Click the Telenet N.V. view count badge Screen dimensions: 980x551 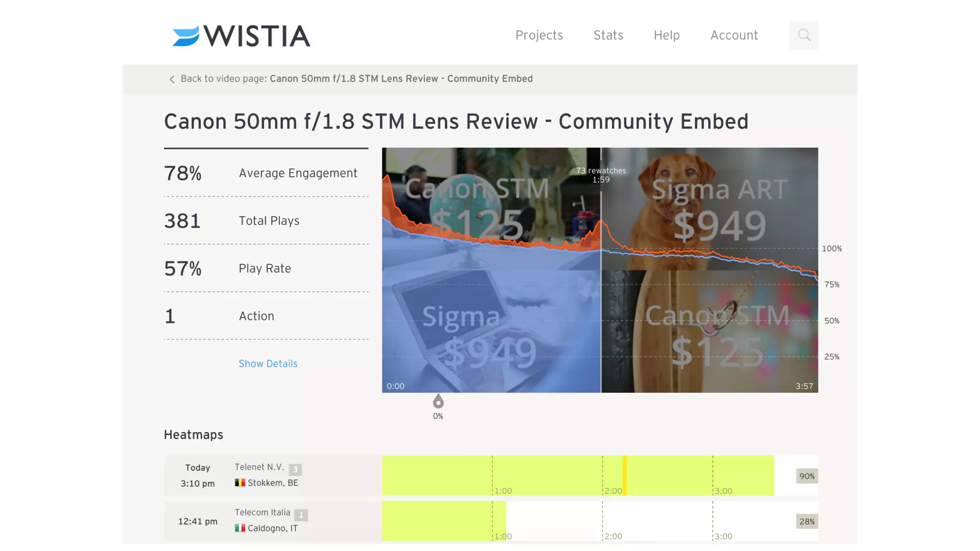click(295, 469)
